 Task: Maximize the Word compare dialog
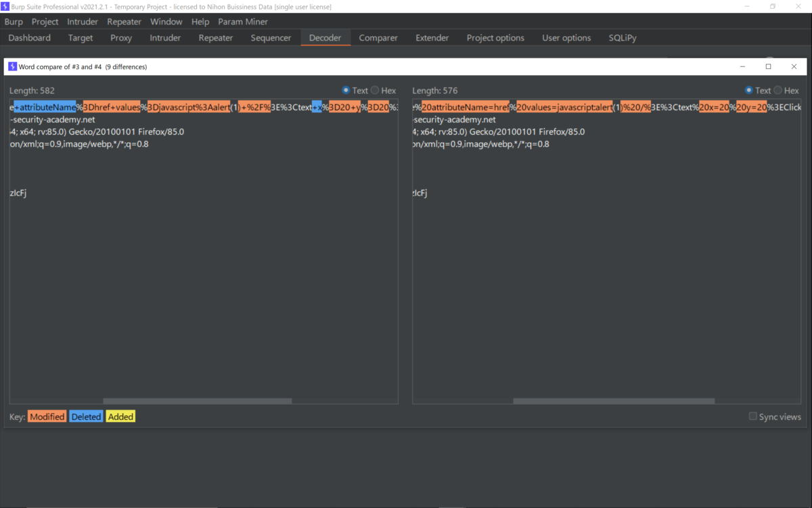point(768,66)
